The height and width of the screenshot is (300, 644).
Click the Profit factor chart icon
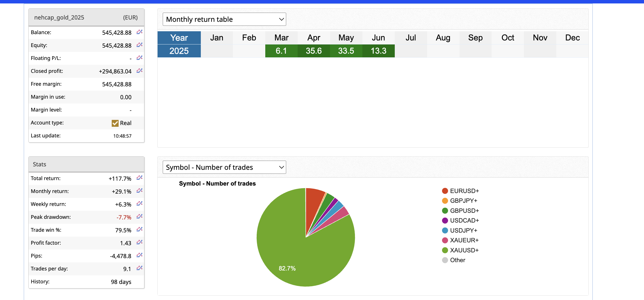coord(140,242)
